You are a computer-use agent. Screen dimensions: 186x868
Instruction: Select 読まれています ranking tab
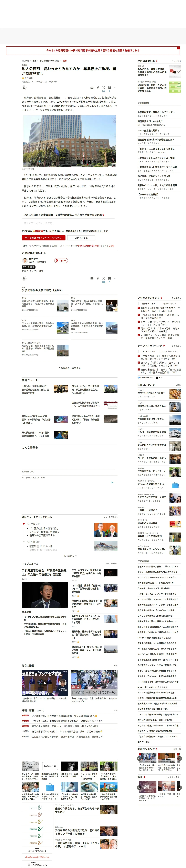pyautogui.click(x=148, y=304)
